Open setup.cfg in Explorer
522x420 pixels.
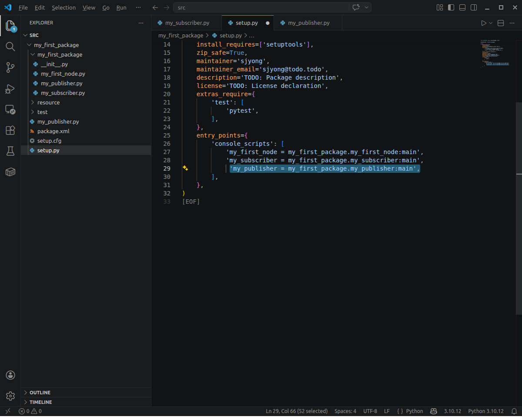coord(49,141)
